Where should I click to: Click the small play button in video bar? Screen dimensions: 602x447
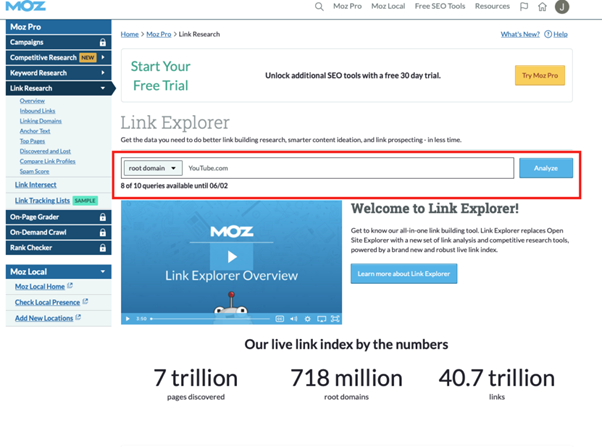(128, 319)
